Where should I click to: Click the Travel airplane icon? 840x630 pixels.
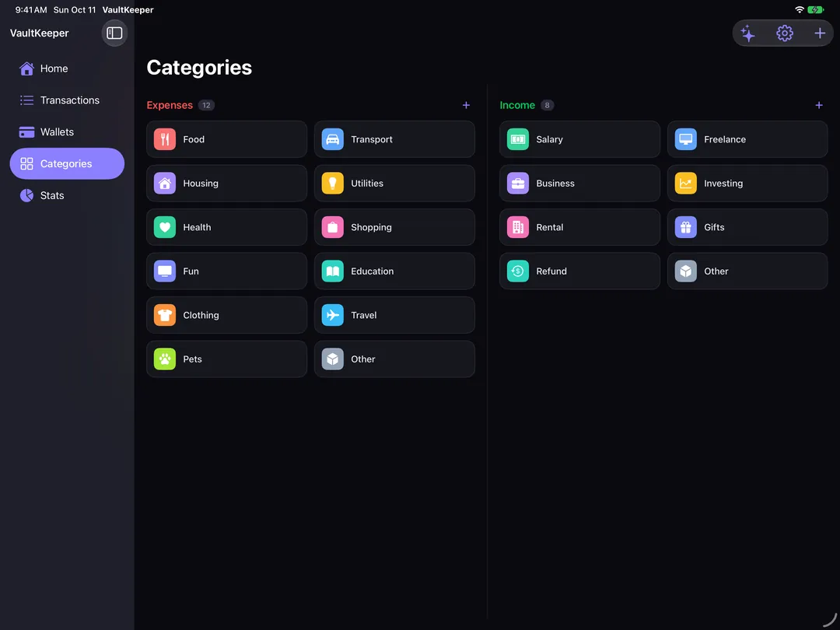point(332,315)
